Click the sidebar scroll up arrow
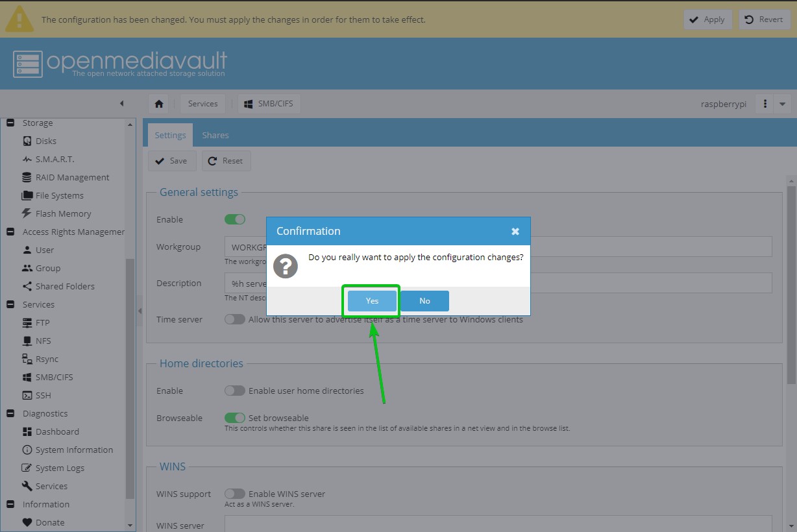 [x=130, y=124]
